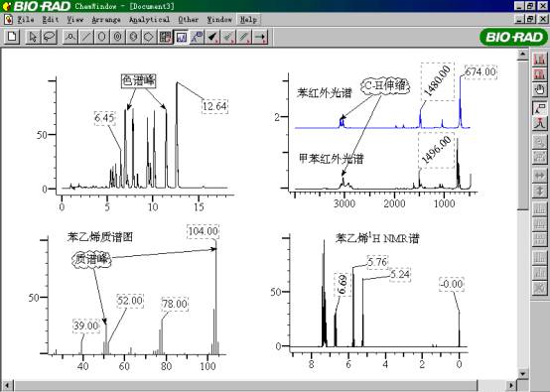Click the new document icon

pos(12,37)
